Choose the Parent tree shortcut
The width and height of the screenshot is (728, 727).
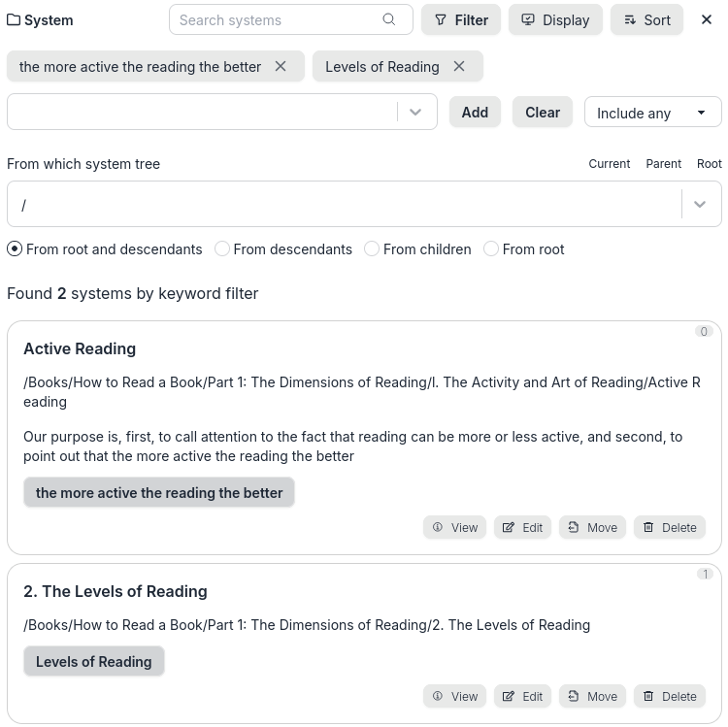[663, 164]
